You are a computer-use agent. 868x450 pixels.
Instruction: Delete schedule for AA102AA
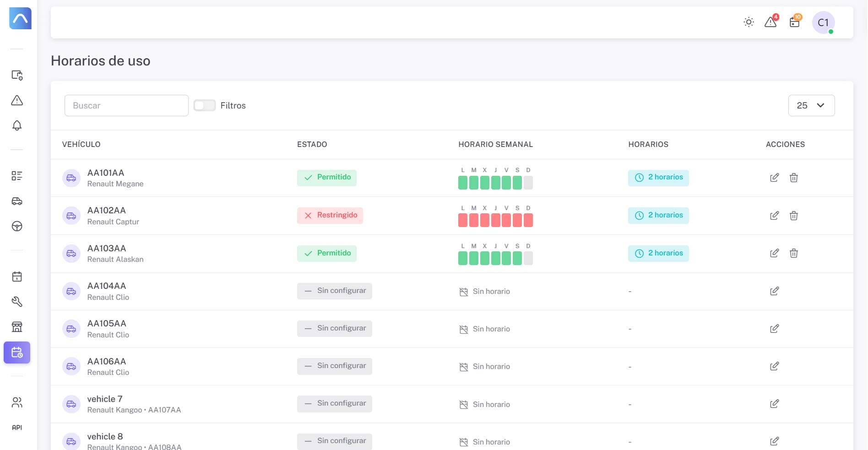[794, 216]
